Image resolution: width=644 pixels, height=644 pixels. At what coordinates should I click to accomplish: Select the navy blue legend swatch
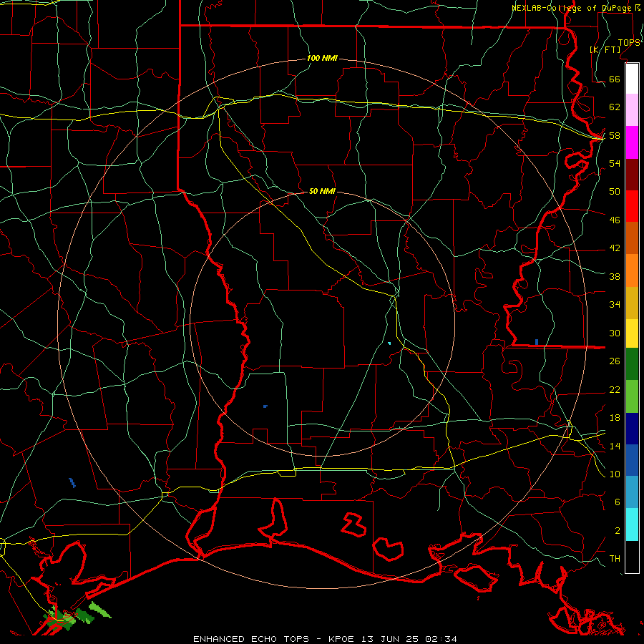click(x=632, y=428)
